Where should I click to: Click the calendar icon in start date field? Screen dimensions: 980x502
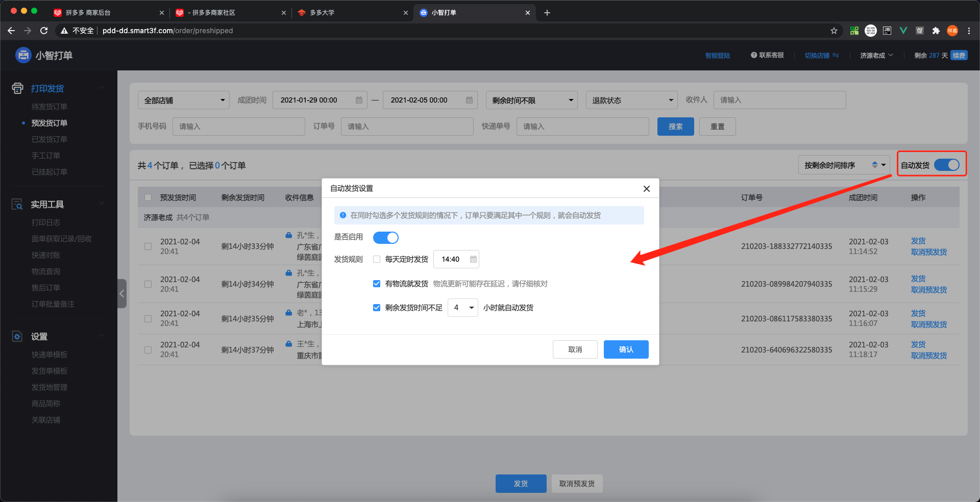(x=359, y=101)
